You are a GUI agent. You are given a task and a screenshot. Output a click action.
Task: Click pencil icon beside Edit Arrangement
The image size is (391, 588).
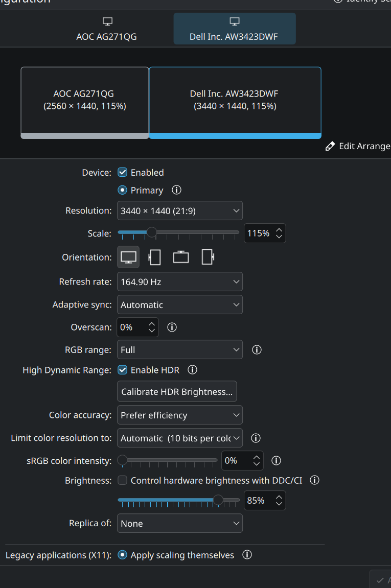coord(330,146)
